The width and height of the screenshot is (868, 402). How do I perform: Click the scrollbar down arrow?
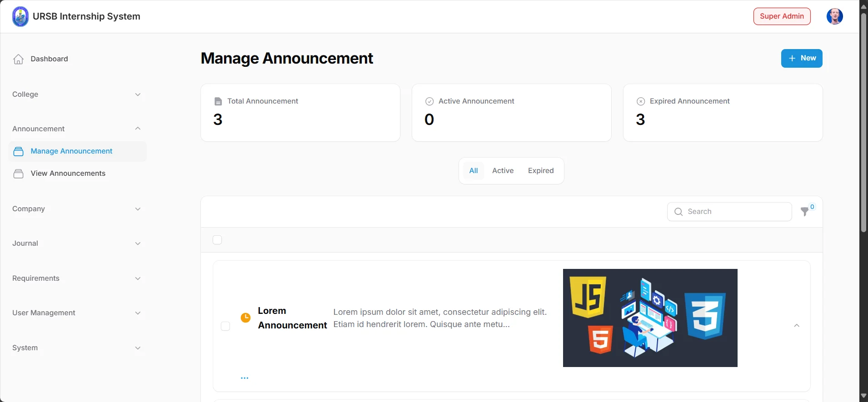(863, 396)
